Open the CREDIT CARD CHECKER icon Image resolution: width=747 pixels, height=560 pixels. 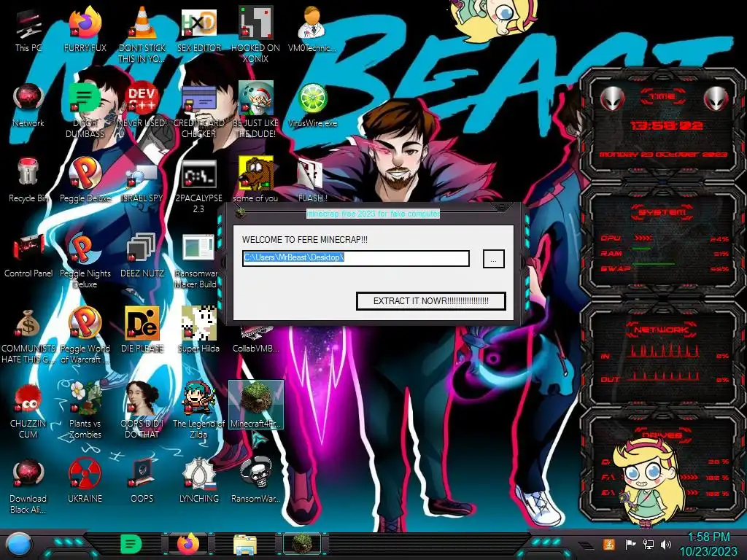coord(198,109)
